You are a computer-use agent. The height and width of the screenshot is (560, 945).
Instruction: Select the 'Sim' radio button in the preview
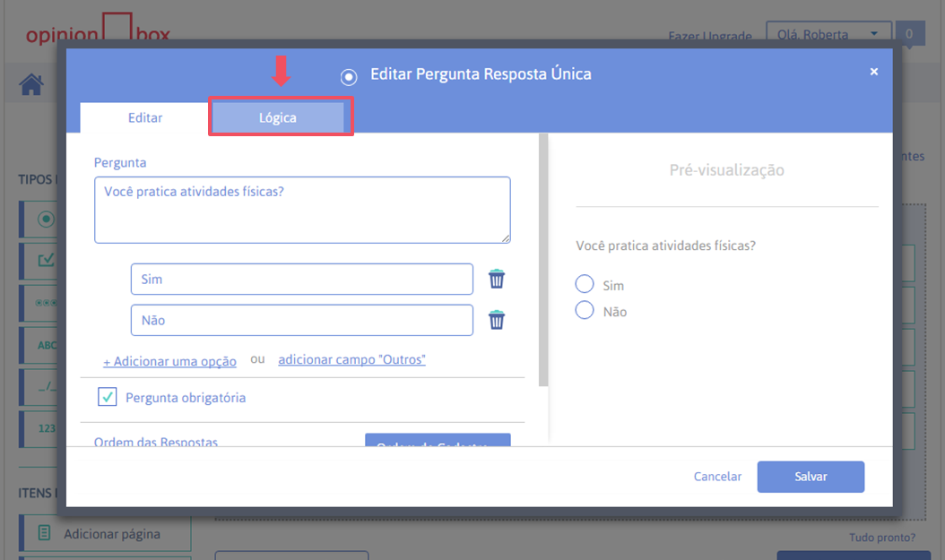click(585, 284)
